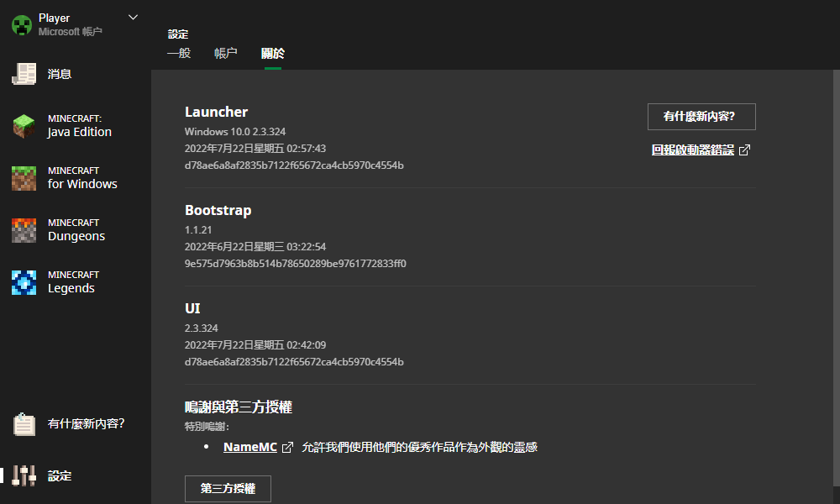Open the 消息 newspaper icon

click(24, 74)
